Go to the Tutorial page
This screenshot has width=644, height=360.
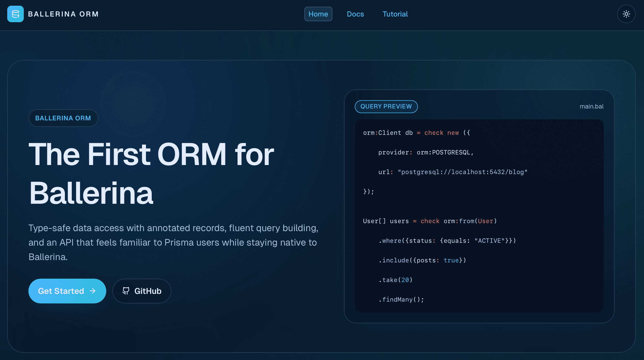(x=395, y=14)
